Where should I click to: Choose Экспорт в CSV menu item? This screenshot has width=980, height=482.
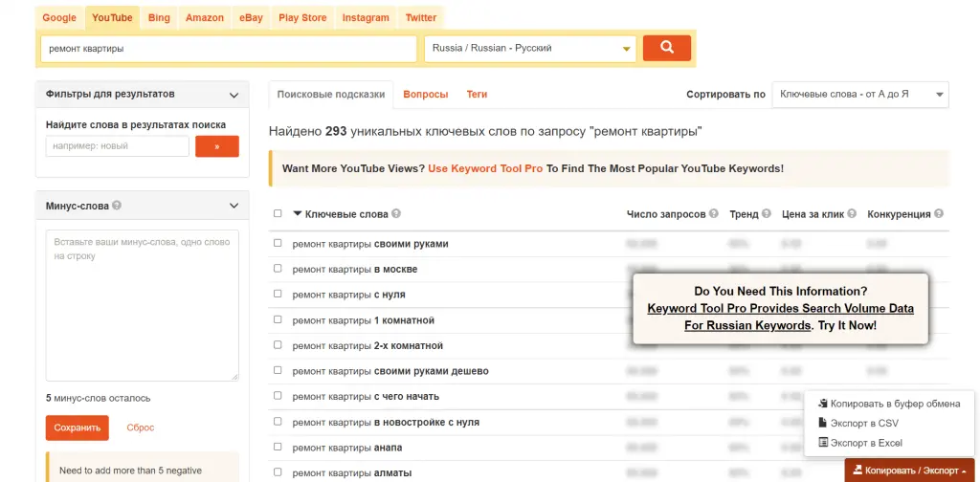[x=858, y=423]
